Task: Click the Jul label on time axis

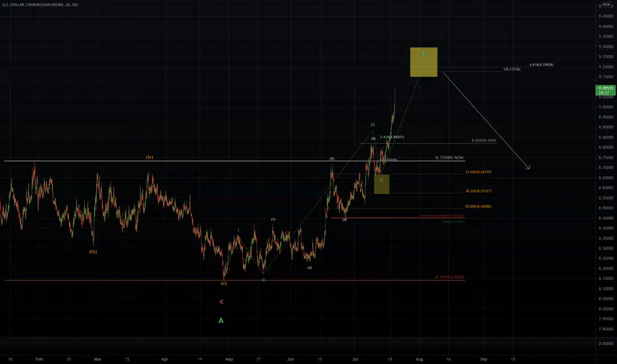Action: click(x=356, y=359)
